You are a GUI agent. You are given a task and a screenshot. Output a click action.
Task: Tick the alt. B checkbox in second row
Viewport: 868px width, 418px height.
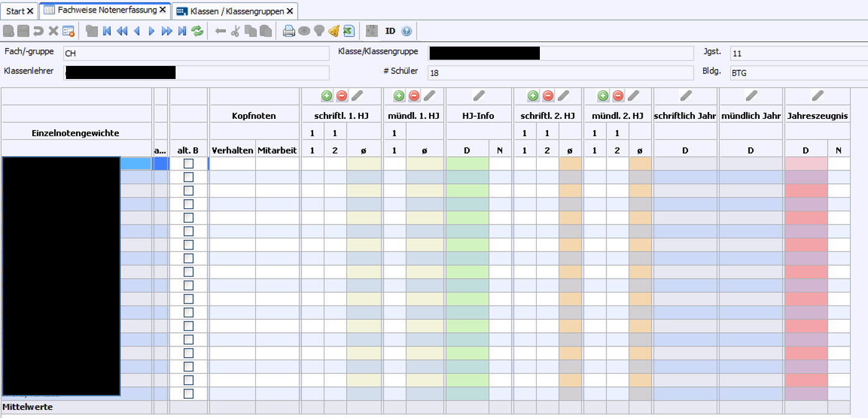coord(189,177)
